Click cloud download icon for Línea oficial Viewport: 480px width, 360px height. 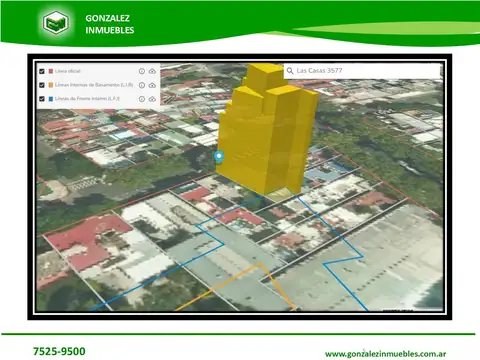point(152,71)
